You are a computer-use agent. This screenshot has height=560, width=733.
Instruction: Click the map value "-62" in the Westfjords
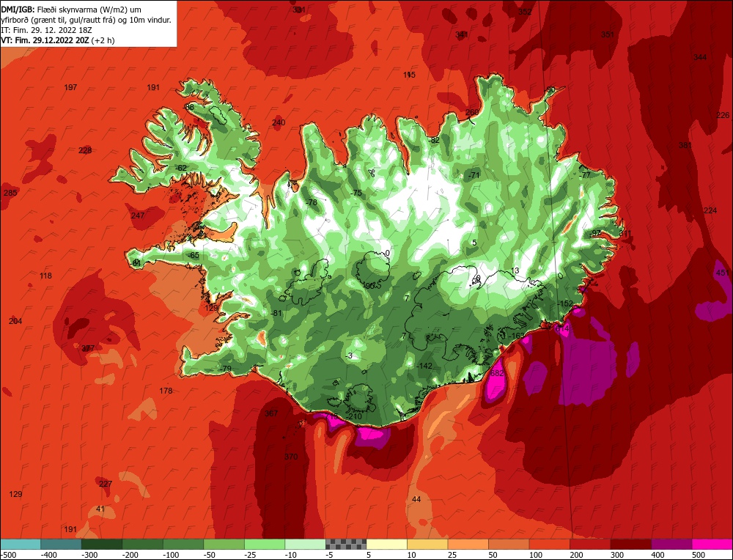pyautogui.click(x=180, y=168)
